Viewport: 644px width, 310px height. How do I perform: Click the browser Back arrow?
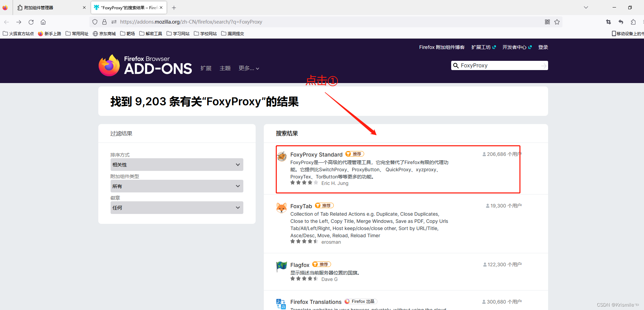click(x=6, y=22)
